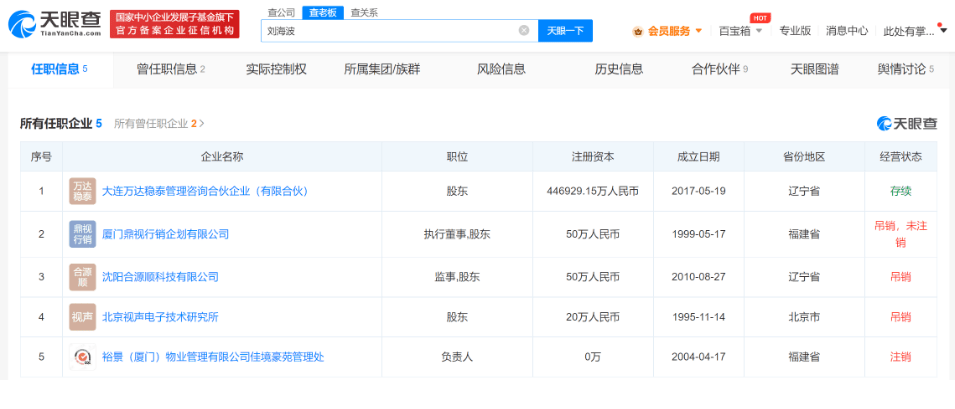The image size is (955, 409).
Task: Click the TianYanCha logo in header
Action: pos(54,22)
